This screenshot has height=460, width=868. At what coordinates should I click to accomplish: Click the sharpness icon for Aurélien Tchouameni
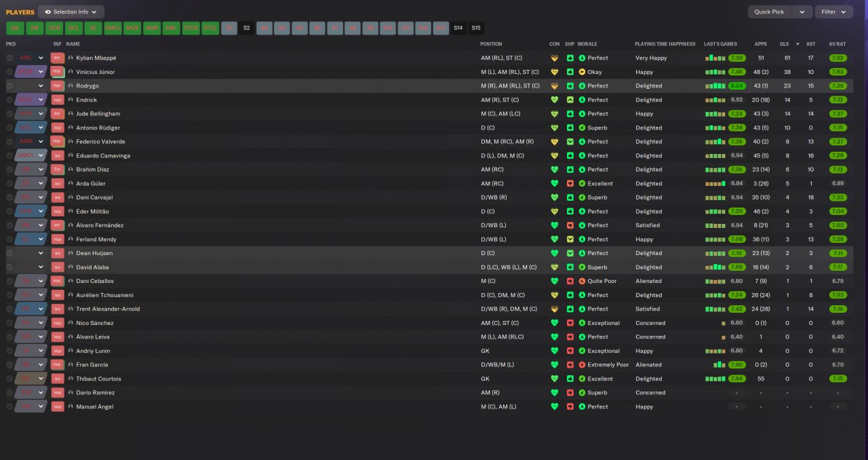[x=570, y=295]
